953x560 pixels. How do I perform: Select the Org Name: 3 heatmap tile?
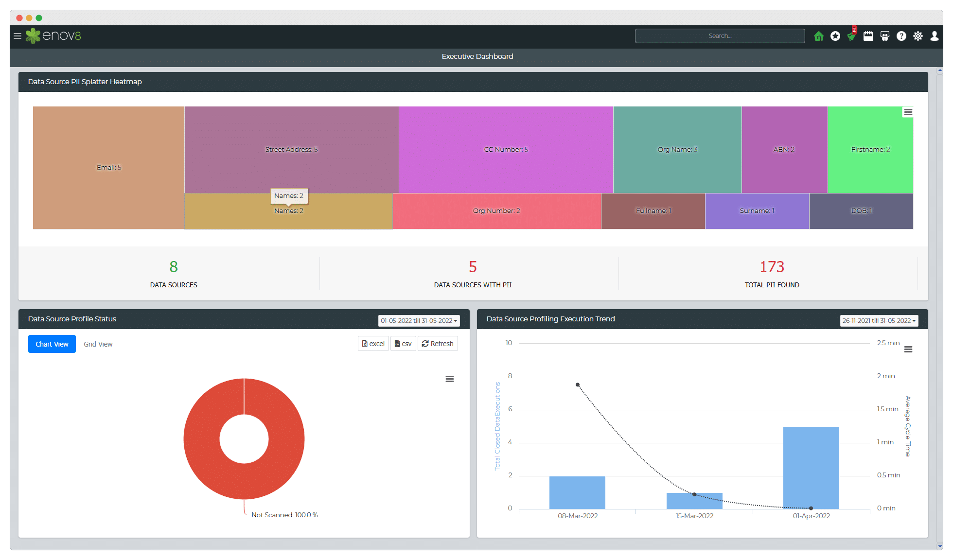point(677,150)
